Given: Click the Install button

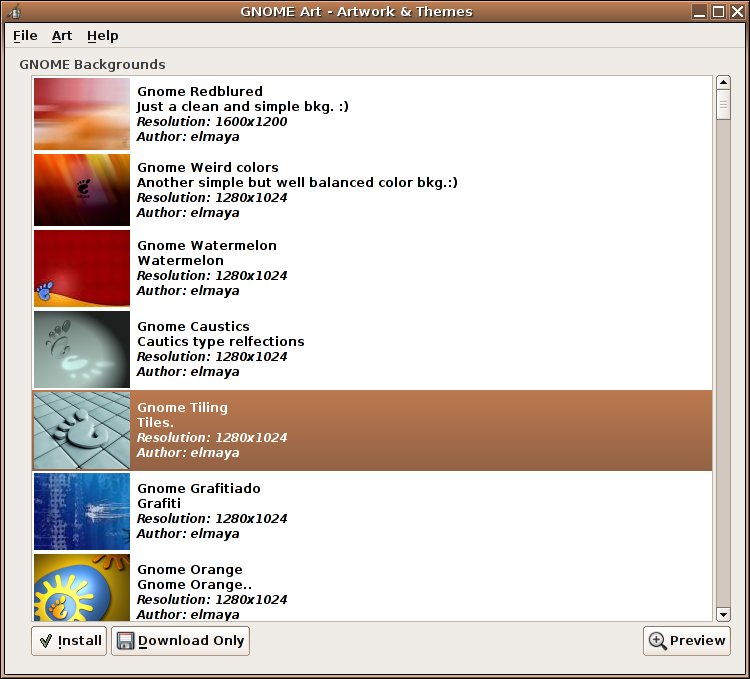Looking at the screenshot, I should click(x=69, y=641).
